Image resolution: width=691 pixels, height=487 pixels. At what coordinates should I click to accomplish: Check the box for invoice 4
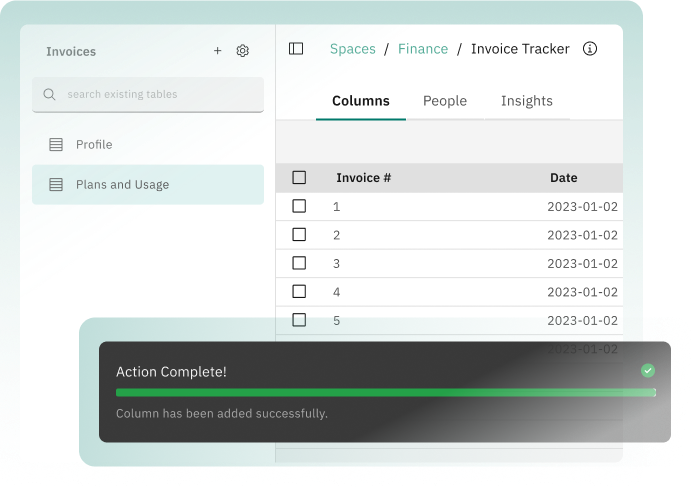(299, 291)
